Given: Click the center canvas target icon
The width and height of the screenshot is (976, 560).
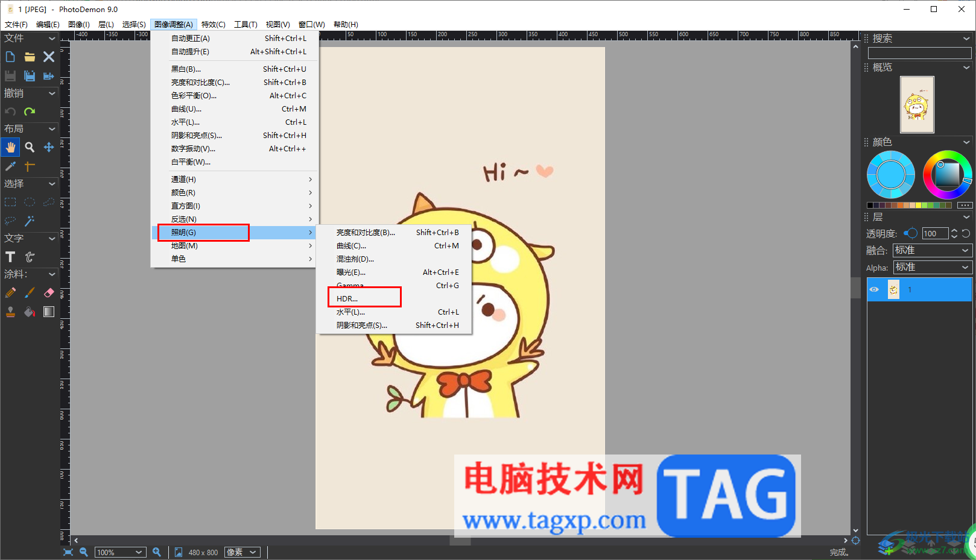Looking at the screenshot, I should point(855,540).
